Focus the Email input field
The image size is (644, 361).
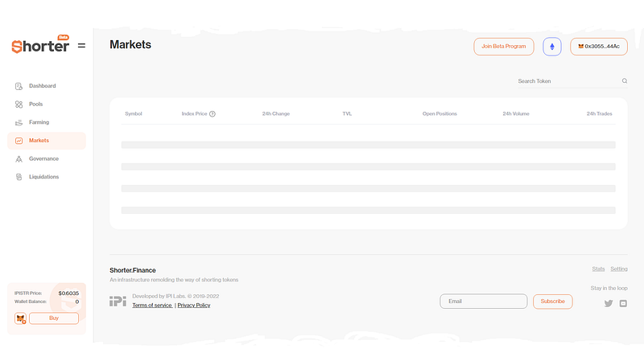pos(484,302)
